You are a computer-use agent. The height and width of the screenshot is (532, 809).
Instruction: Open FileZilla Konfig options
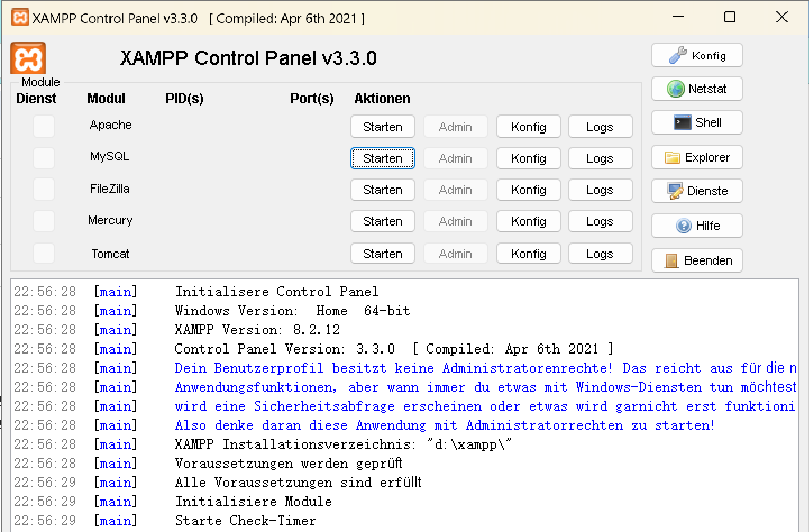529,190
